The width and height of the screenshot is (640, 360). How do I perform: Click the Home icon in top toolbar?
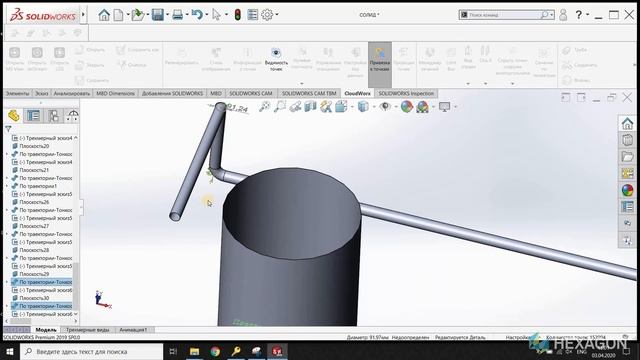(x=104, y=15)
